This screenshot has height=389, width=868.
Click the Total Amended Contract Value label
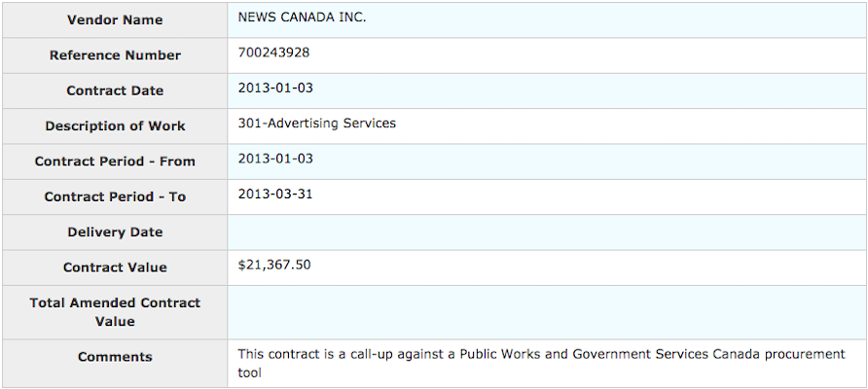coord(115,312)
